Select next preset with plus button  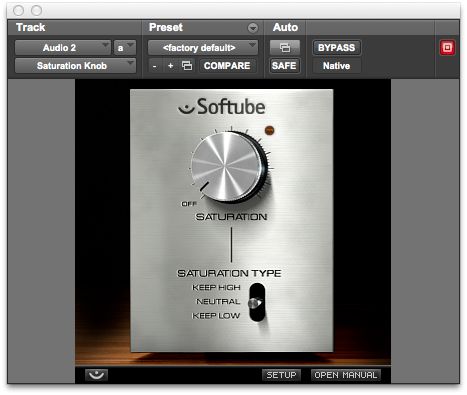pyautogui.click(x=170, y=66)
